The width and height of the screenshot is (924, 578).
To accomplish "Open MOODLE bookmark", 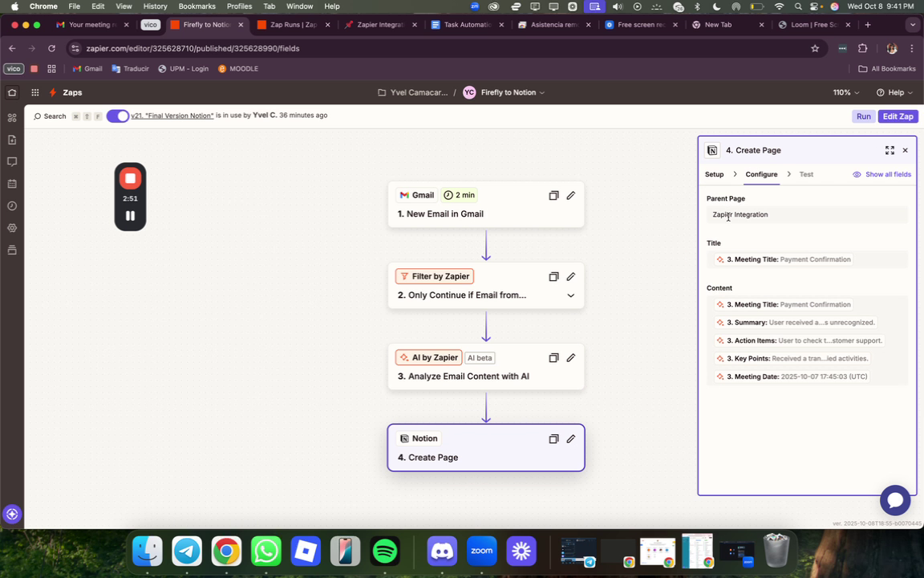I will [x=238, y=69].
